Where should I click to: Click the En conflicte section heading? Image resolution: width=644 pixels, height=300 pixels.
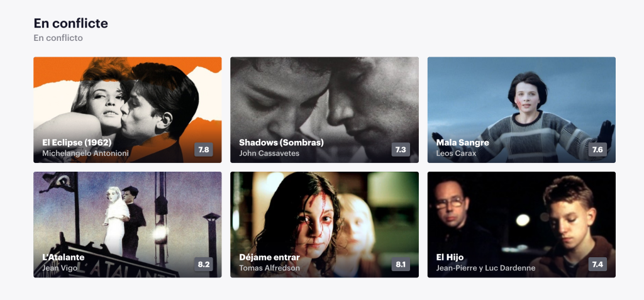tap(70, 23)
